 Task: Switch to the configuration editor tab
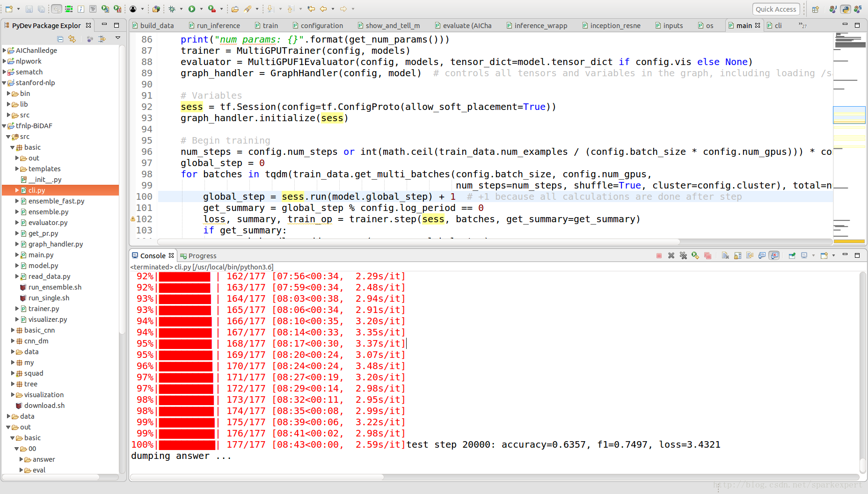(x=318, y=25)
